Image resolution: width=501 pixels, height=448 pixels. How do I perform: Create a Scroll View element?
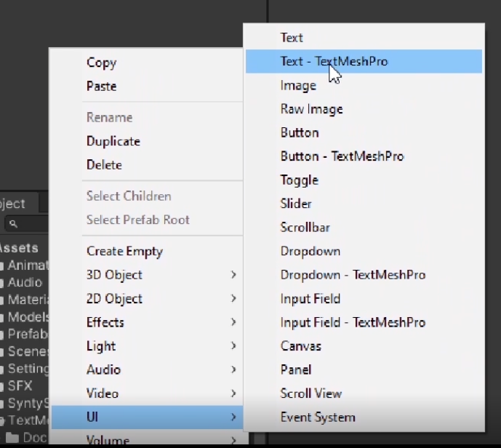[310, 393]
